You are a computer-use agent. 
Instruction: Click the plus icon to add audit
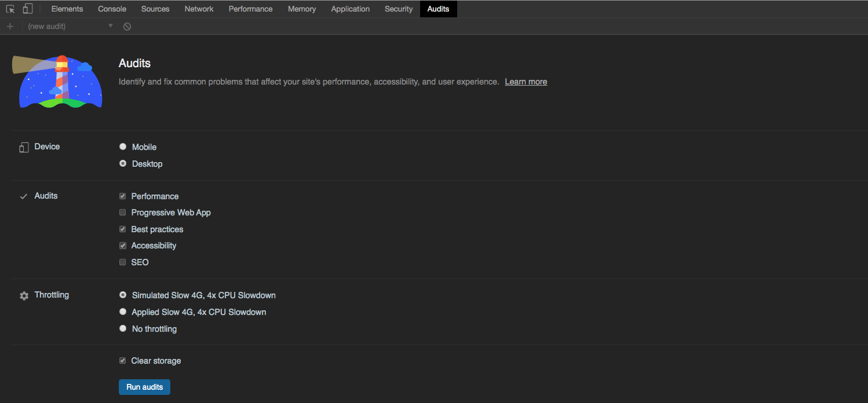point(10,26)
